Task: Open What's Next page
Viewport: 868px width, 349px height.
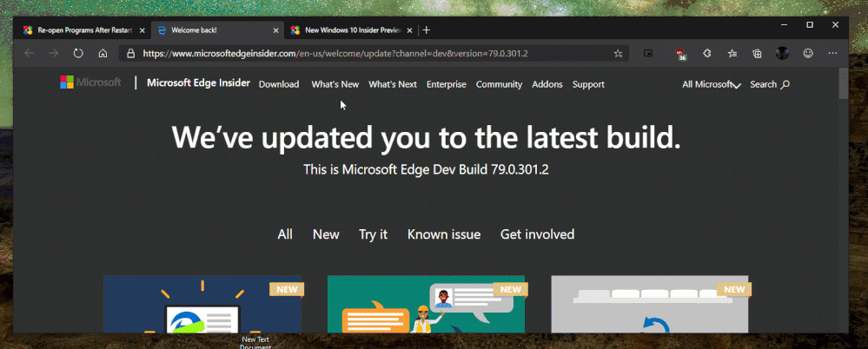Action: 393,84
